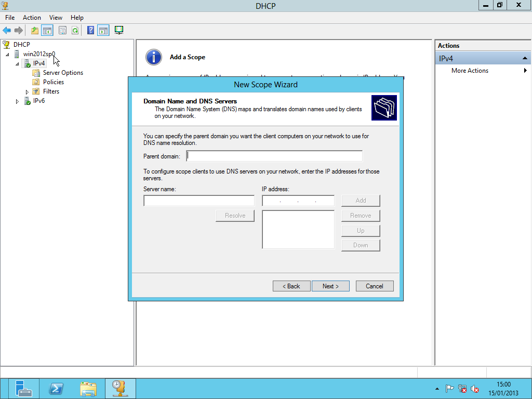Click the Refresh toolbar icon
This screenshot has height=399, width=532.
pos(75,31)
